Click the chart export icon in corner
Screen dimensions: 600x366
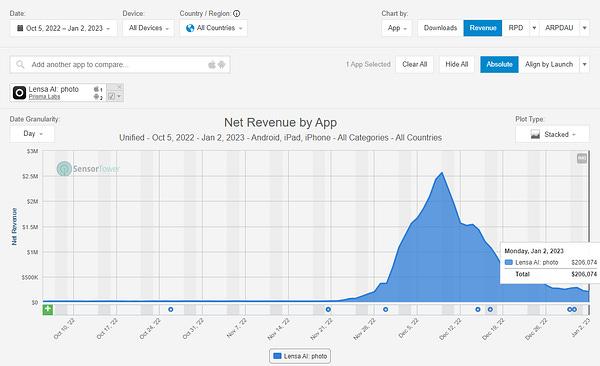click(x=582, y=158)
